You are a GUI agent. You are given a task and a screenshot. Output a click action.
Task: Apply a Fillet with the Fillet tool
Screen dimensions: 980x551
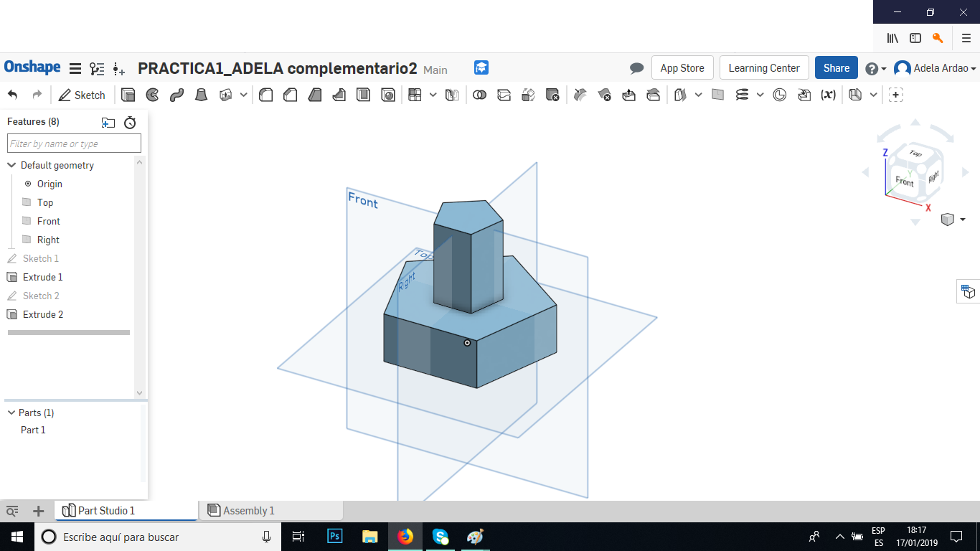265,95
